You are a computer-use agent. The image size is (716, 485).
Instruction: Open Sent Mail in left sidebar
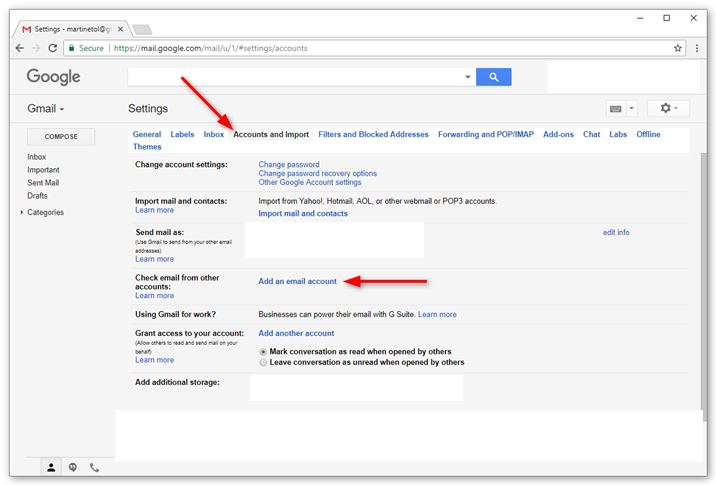[x=43, y=183]
